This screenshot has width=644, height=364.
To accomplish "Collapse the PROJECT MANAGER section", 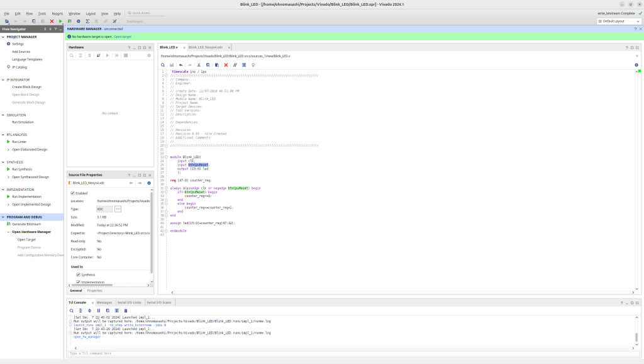I will (x=3, y=37).
